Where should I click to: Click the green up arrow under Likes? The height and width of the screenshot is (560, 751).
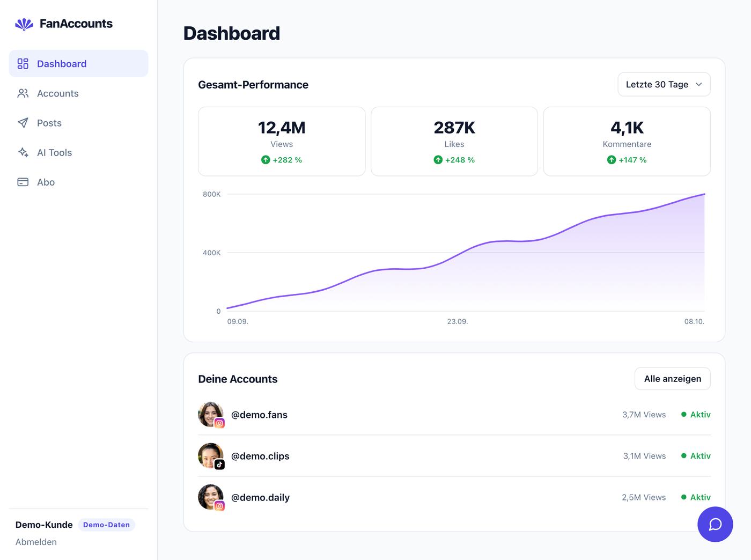(438, 160)
